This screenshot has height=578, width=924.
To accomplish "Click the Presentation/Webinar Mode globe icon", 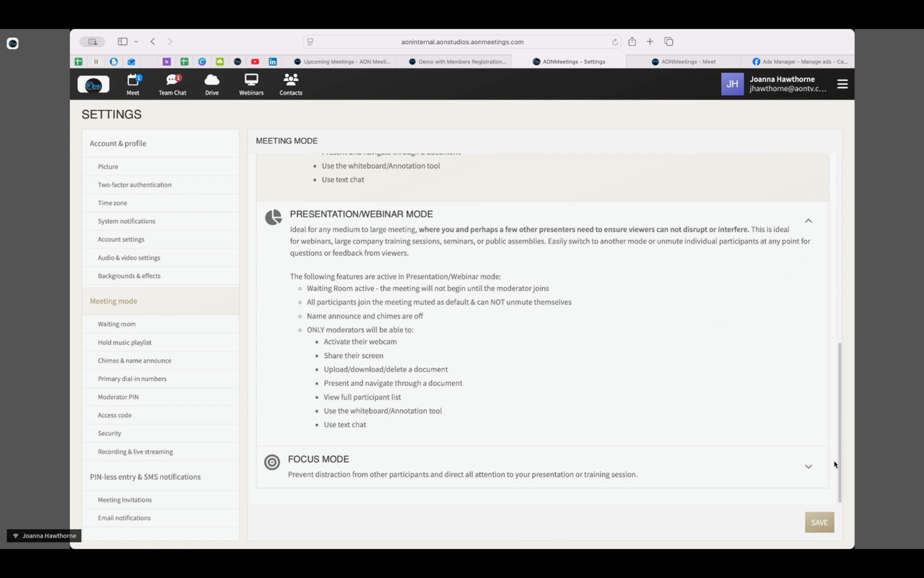I will pos(273,217).
